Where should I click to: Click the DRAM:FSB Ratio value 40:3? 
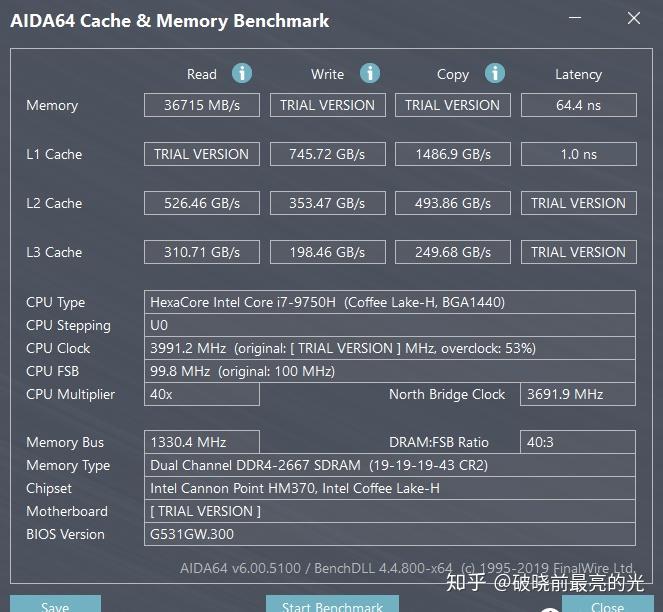pyautogui.click(x=578, y=442)
